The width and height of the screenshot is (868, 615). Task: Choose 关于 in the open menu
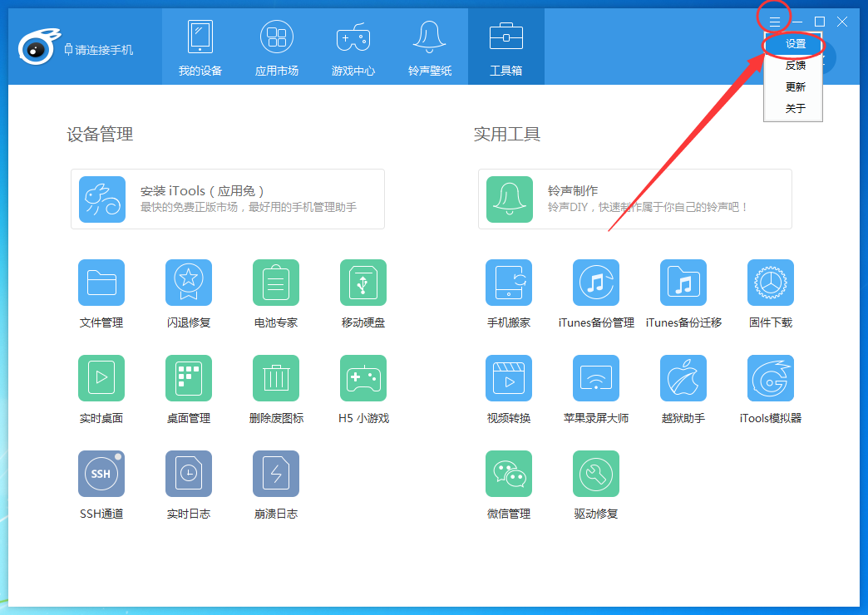792,107
